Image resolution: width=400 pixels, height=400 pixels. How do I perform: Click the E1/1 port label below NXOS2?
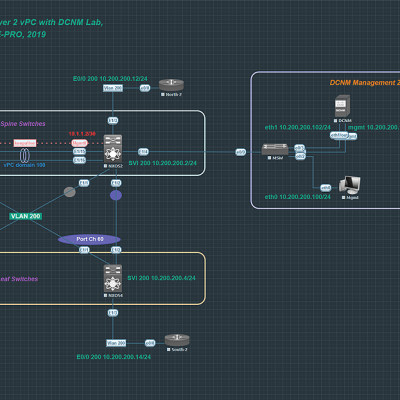[x=84, y=183]
